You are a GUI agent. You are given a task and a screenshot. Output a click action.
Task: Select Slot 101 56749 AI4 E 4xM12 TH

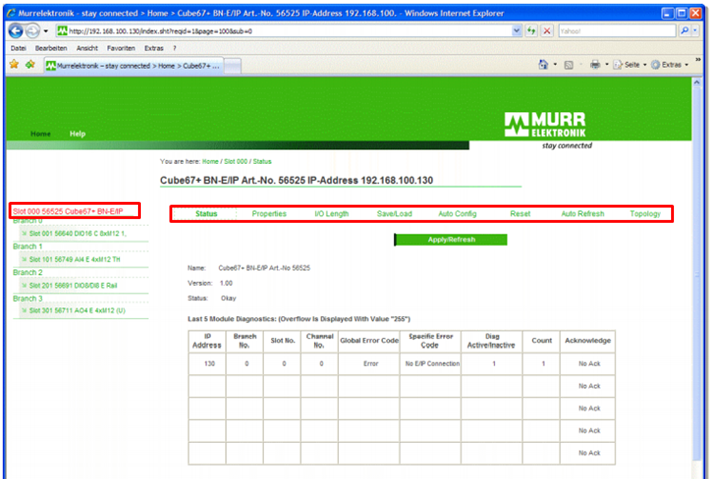(75, 259)
